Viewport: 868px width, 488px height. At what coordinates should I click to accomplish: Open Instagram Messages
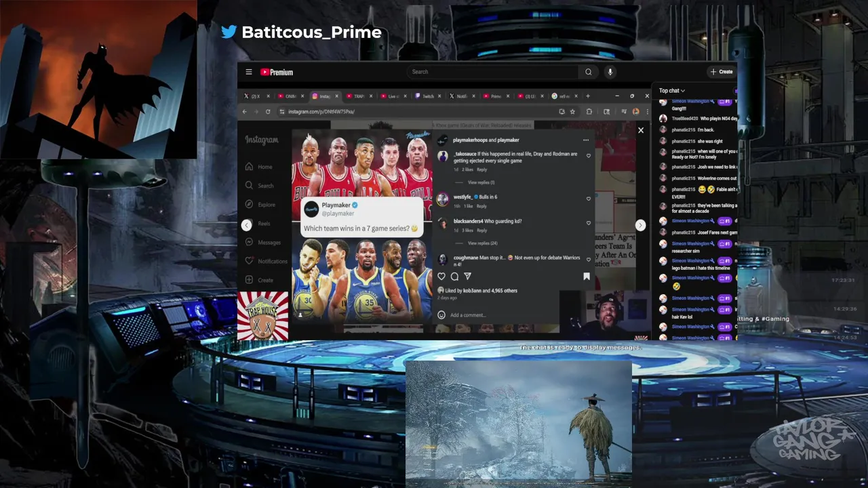pos(263,243)
